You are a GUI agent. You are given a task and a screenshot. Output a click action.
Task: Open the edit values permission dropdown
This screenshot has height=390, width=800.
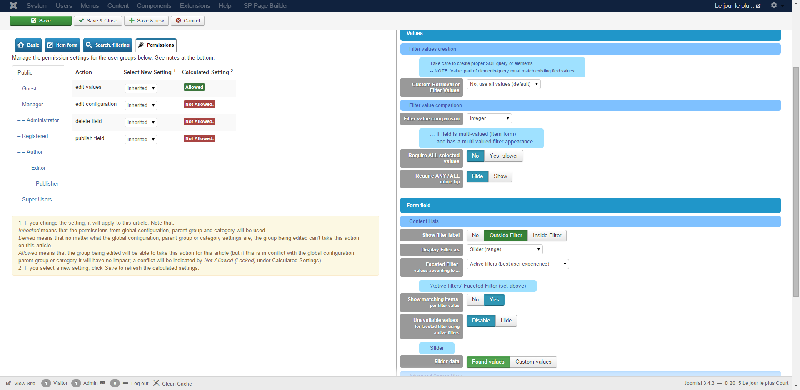pyautogui.click(x=141, y=88)
